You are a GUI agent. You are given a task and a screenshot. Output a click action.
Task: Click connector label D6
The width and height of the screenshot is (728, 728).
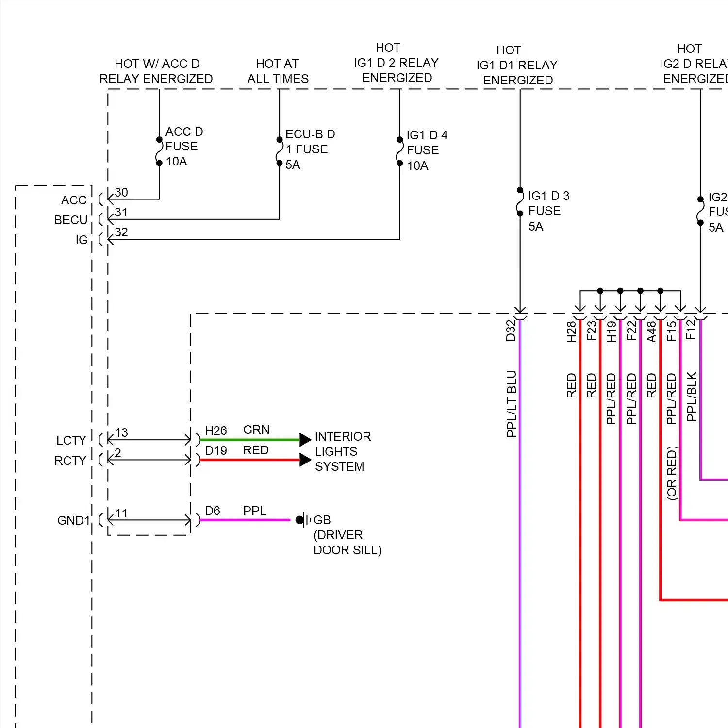(213, 511)
